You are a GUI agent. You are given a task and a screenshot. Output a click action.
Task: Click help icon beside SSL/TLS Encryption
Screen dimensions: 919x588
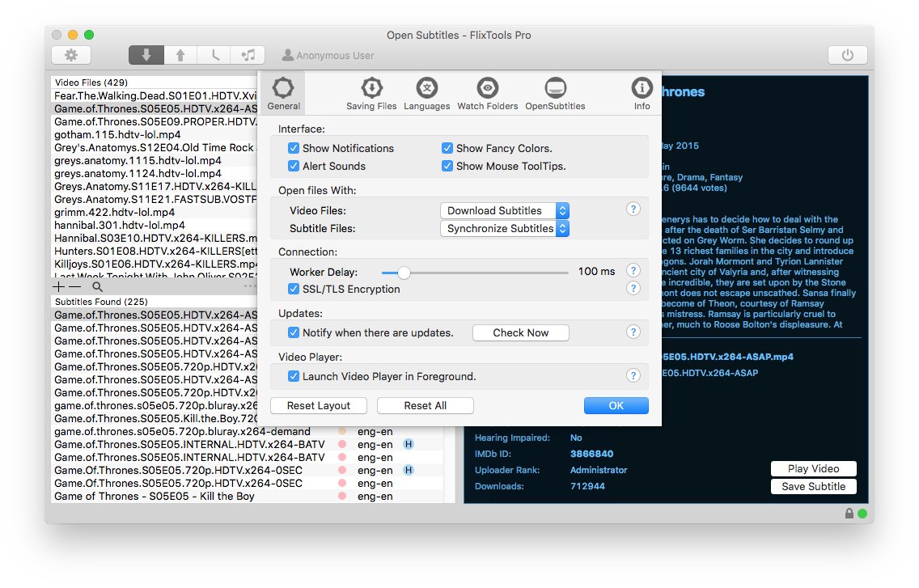click(633, 289)
